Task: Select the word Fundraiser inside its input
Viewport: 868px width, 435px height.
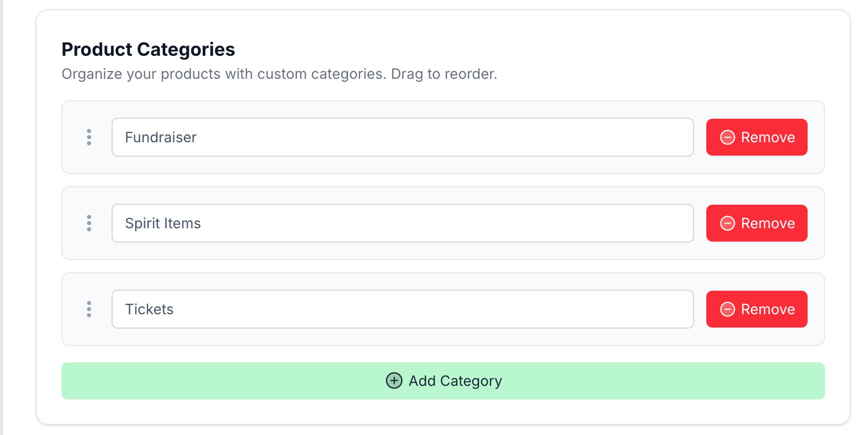Action: 161,137
